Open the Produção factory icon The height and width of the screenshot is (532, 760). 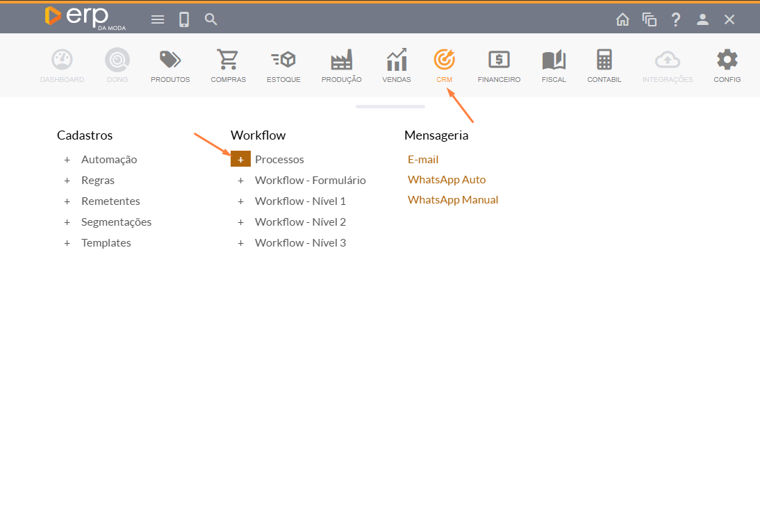341,60
